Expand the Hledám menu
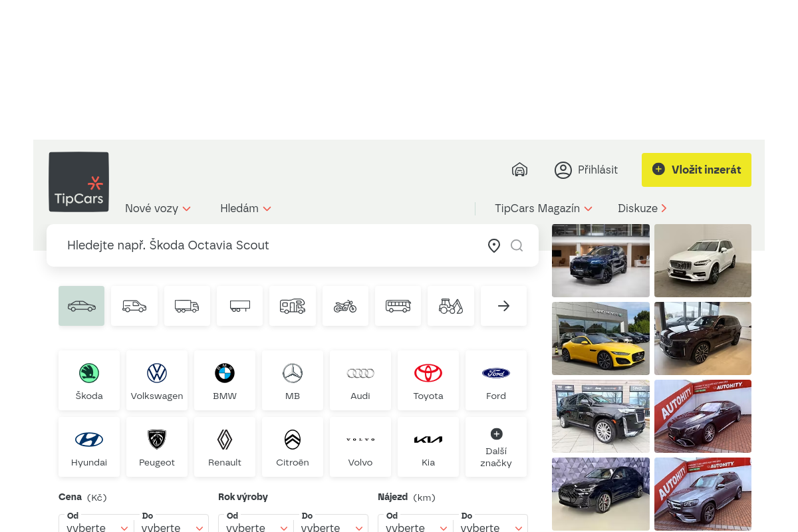The image size is (798, 532). [x=245, y=209]
